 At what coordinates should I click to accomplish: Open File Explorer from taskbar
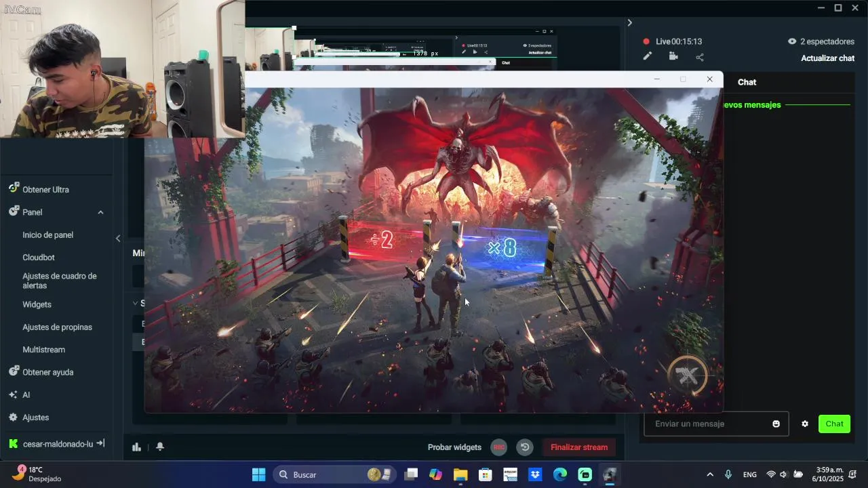[460, 474]
